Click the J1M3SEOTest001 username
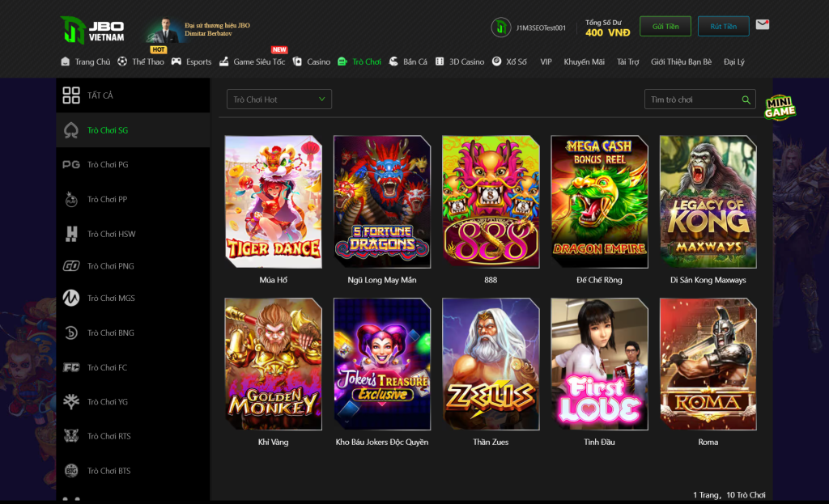The width and height of the screenshot is (829, 504). [x=541, y=28]
